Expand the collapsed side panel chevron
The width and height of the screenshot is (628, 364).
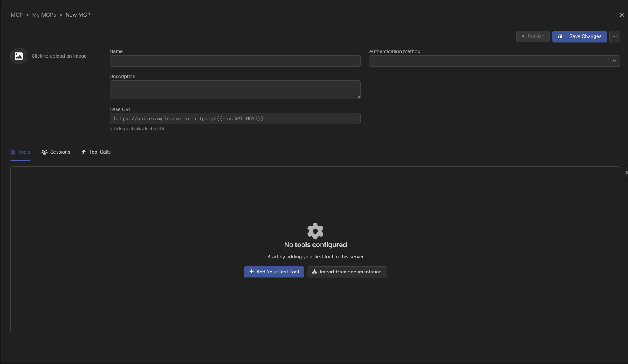pyautogui.click(x=626, y=173)
